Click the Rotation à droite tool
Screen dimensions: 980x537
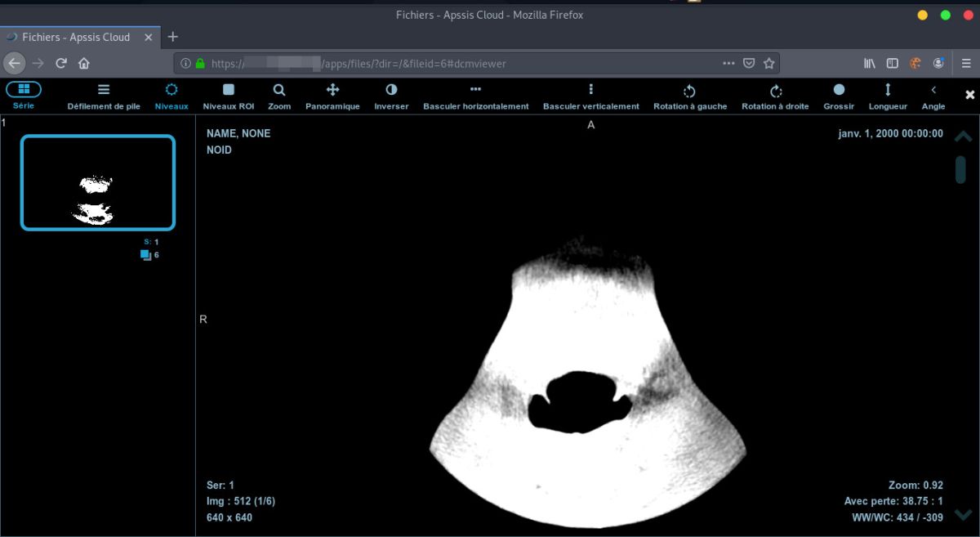775,96
